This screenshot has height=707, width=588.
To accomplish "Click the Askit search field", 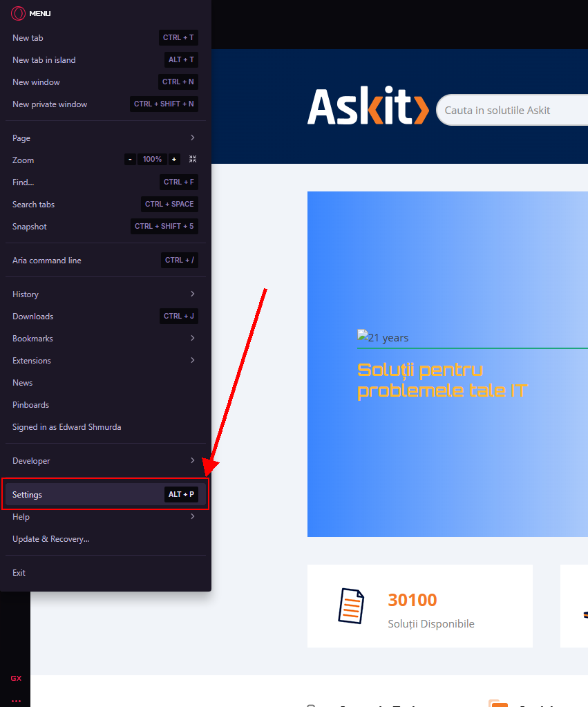I will (511, 111).
